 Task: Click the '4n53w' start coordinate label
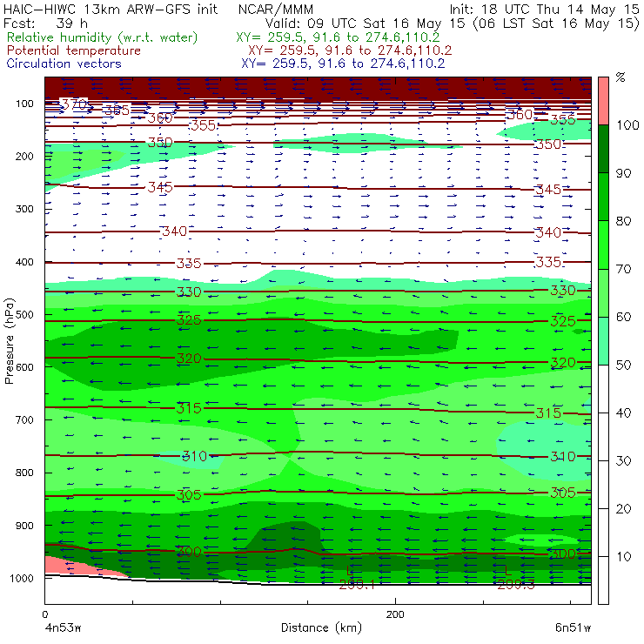tap(63, 628)
